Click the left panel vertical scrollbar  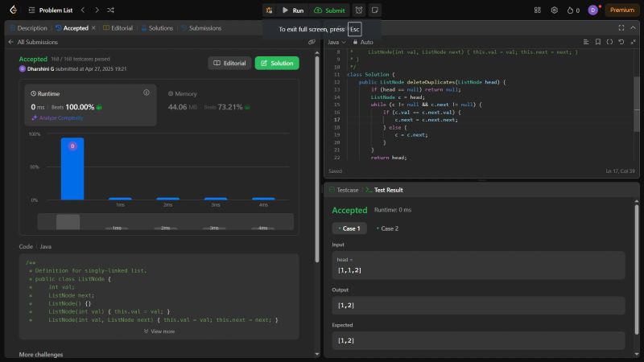pyautogui.click(x=316, y=158)
